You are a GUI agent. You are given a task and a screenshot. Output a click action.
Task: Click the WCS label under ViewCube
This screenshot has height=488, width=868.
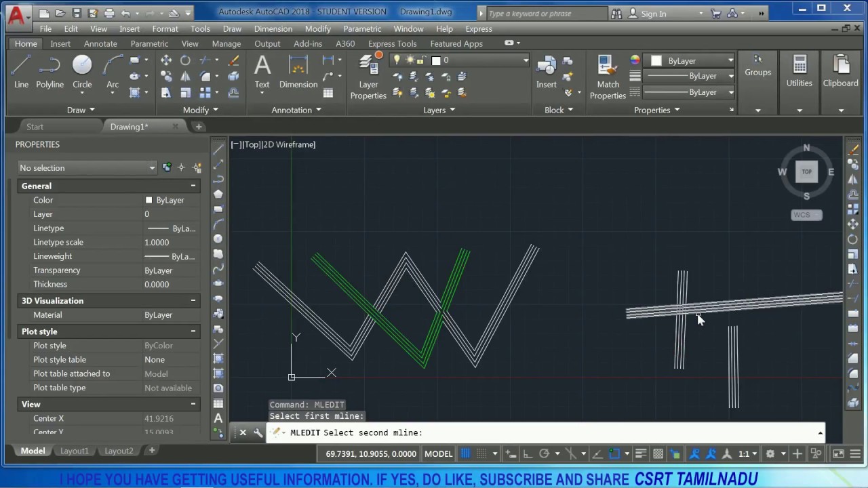coord(806,215)
